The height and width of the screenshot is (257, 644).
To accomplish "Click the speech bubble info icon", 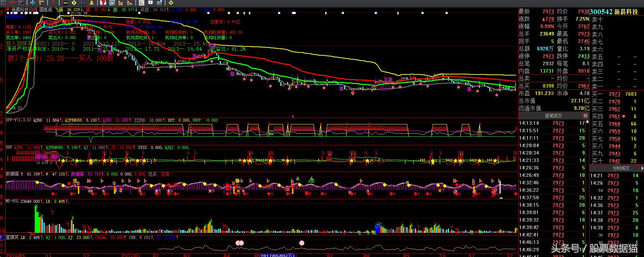I will tap(150, 2).
